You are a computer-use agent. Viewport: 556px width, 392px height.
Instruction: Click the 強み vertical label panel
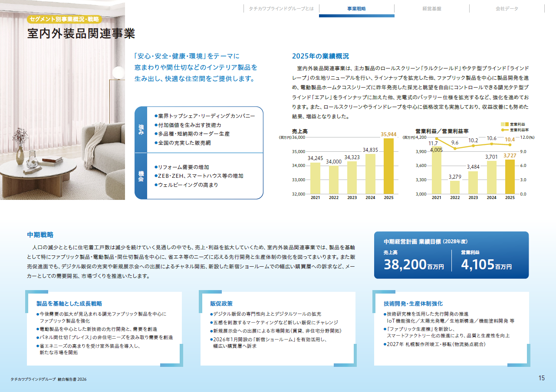click(x=141, y=130)
